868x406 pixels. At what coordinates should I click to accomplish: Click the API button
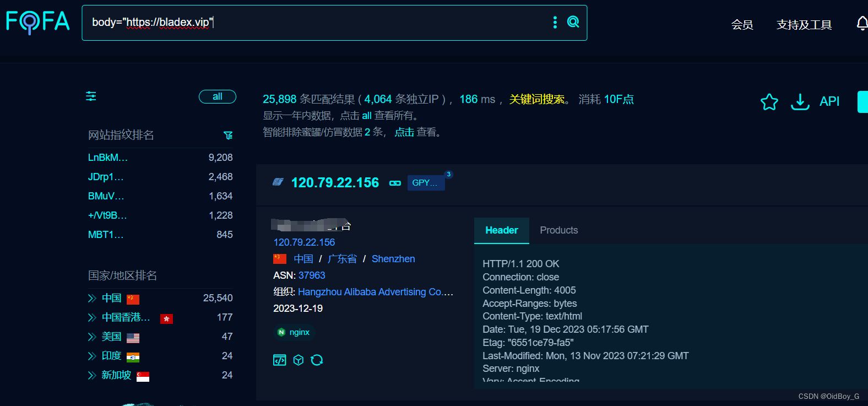[x=829, y=101]
